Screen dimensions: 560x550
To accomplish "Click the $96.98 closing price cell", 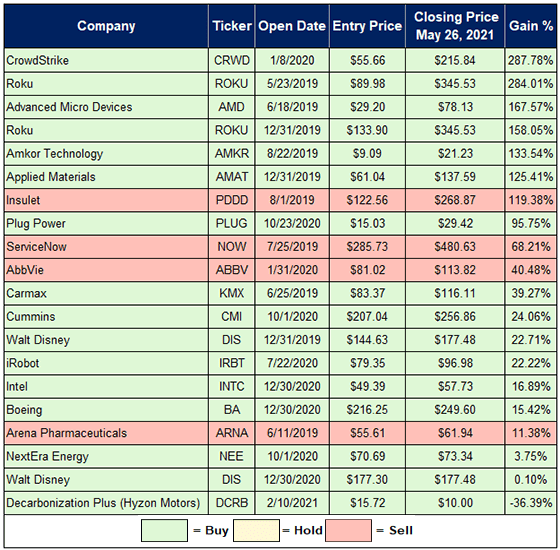I will (x=455, y=363).
